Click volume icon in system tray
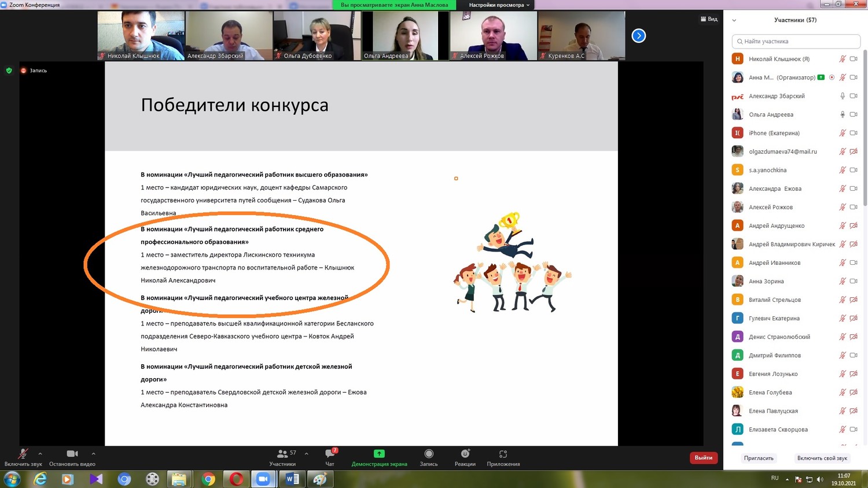This screenshot has height=488, width=868. (820, 479)
